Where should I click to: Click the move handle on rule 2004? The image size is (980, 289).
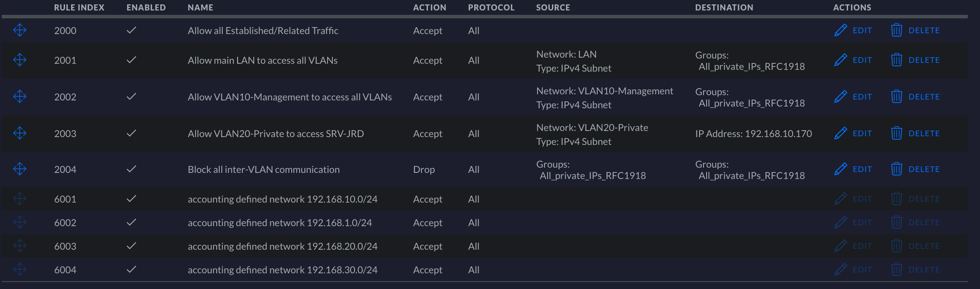[x=20, y=169]
